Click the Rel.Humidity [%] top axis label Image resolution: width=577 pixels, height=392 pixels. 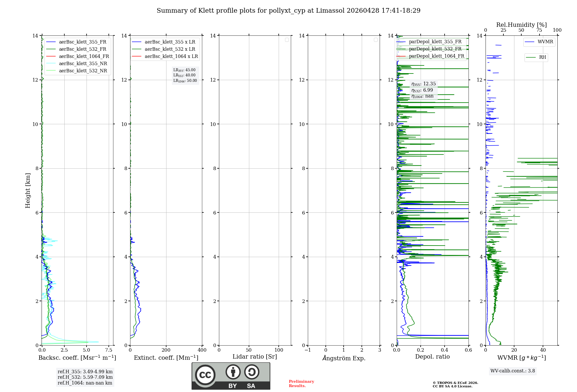(x=521, y=25)
